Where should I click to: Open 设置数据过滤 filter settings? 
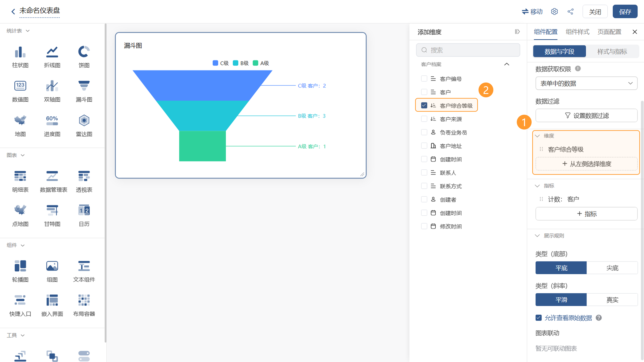(586, 116)
